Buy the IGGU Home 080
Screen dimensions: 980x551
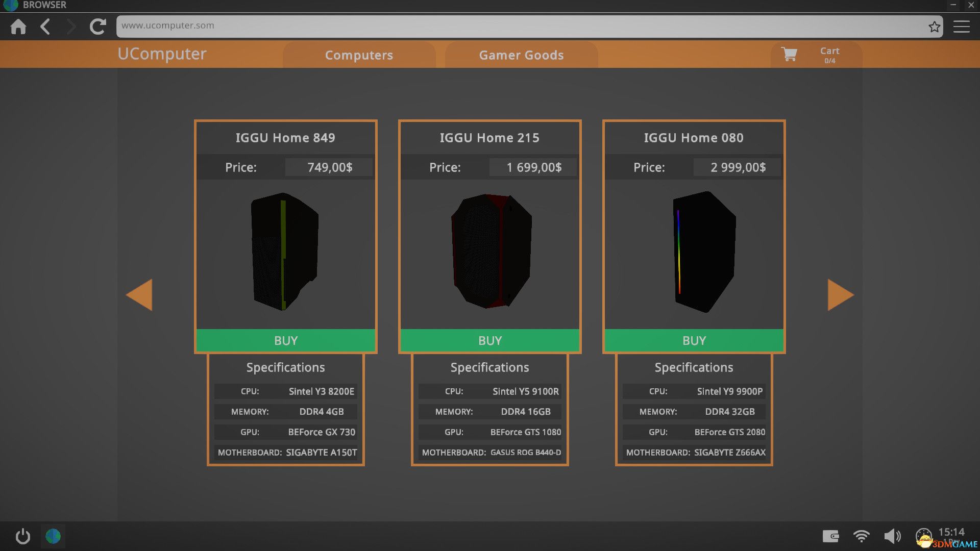pos(694,340)
